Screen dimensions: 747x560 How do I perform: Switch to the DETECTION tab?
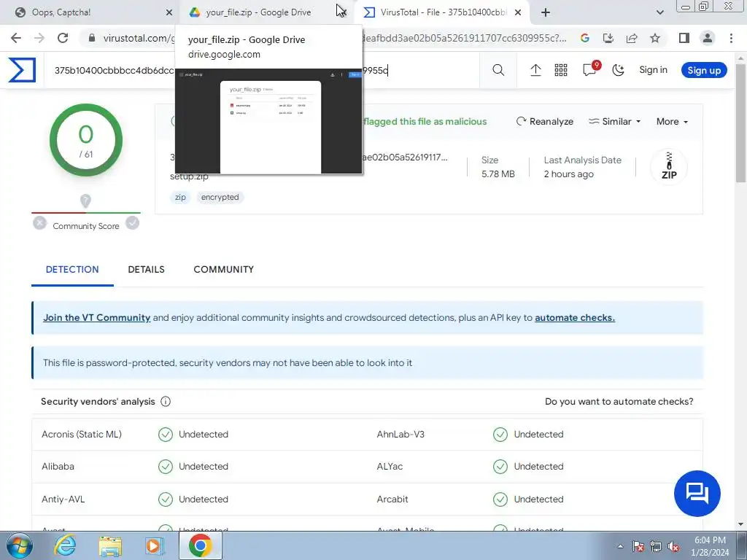click(x=72, y=270)
